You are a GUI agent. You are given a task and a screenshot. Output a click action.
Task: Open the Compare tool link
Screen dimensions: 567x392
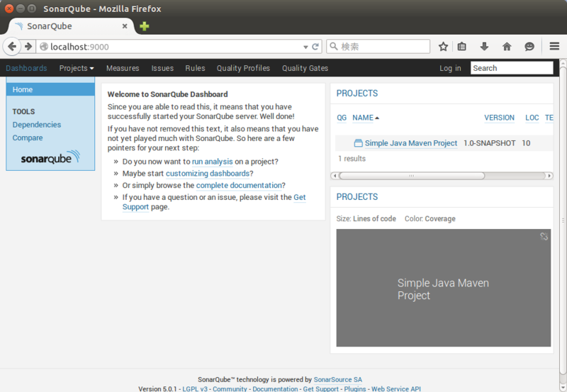28,138
